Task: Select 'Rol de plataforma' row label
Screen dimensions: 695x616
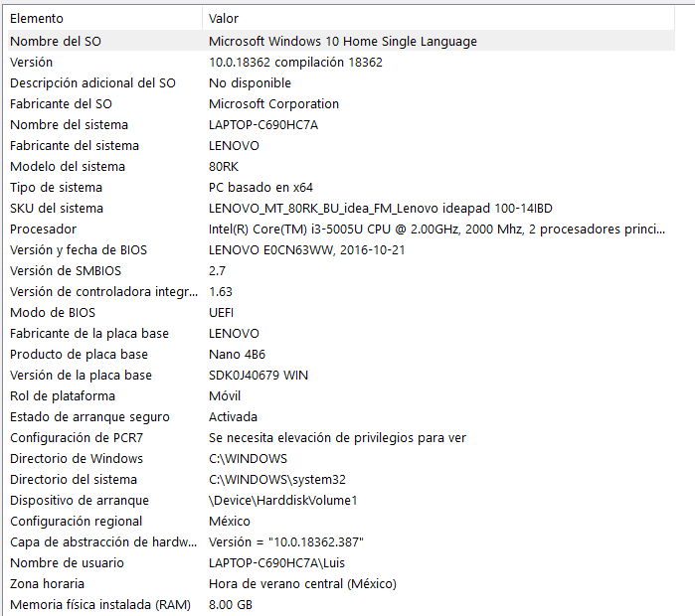Action: pyautogui.click(x=62, y=395)
